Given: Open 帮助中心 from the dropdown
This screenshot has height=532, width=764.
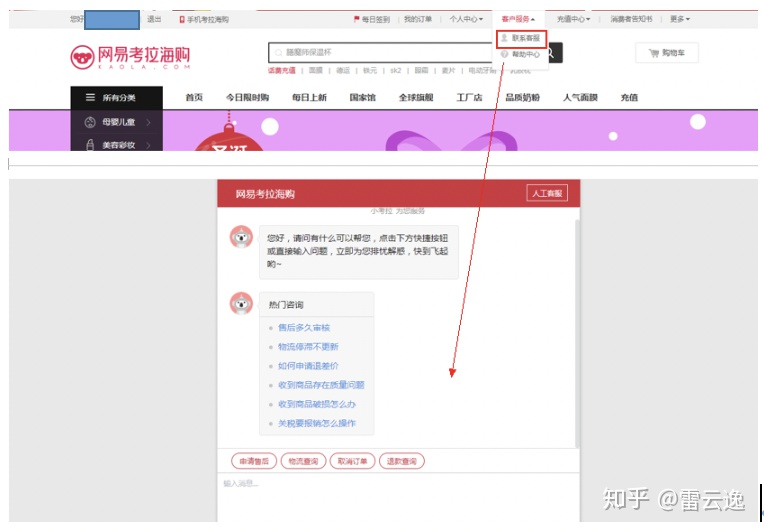Looking at the screenshot, I should click(521, 54).
